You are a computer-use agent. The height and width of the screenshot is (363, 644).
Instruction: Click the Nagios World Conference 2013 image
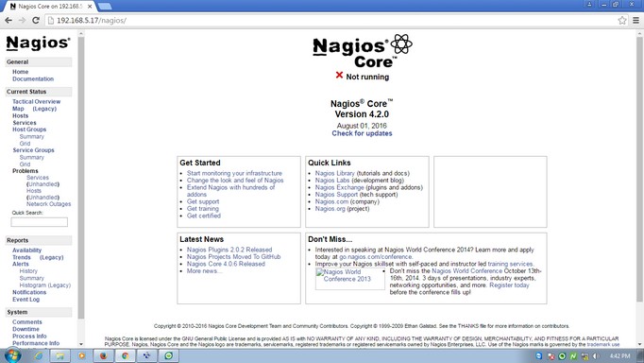pyautogui.click(x=350, y=279)
